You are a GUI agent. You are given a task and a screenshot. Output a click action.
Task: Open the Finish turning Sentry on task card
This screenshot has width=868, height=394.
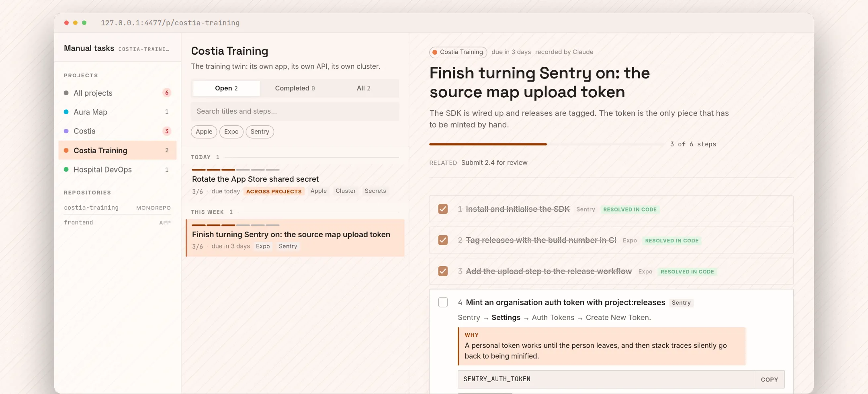coord(295,238)
